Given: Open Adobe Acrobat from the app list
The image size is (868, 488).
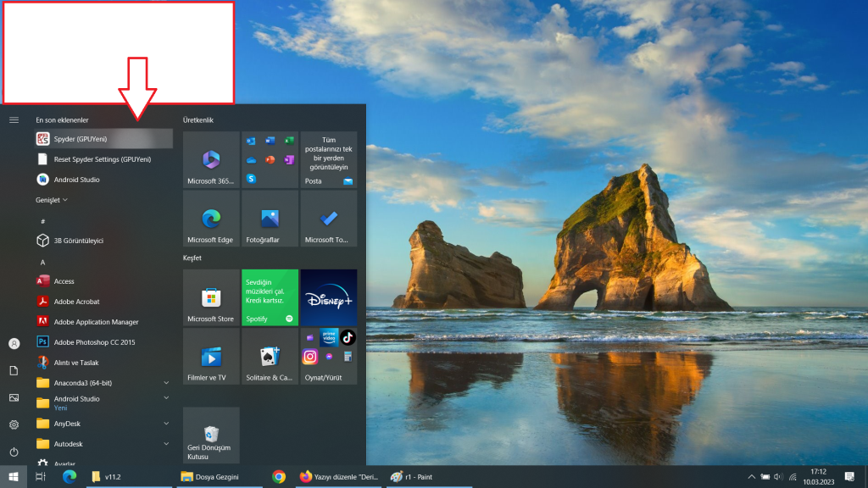Looking at the screenshot, I should [x=76, y=302].
